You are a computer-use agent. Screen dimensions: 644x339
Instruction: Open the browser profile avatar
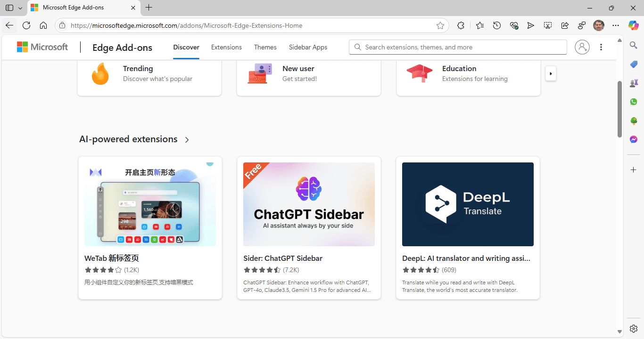[x=599, y=25]
